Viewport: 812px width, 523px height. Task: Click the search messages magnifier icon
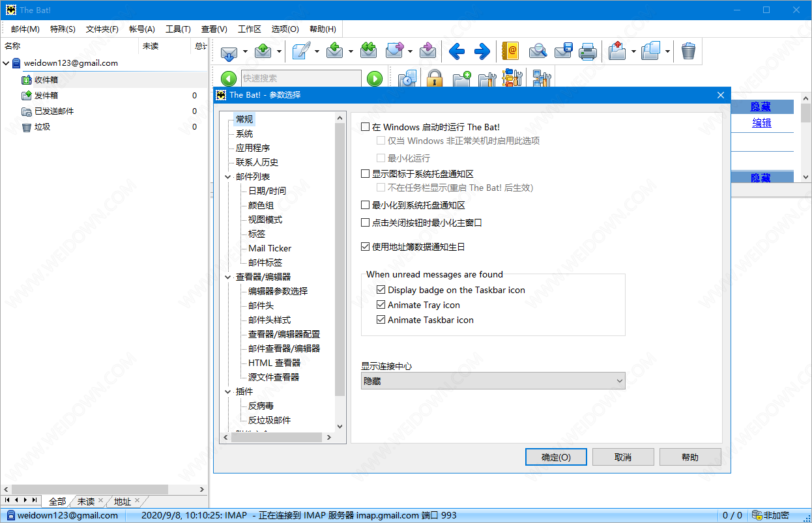[x=538, y=51]
